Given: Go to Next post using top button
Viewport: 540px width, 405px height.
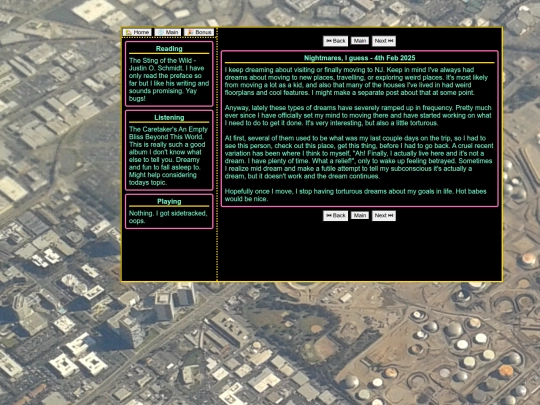Looking at the screenshot, I should click(x=384, y=41).
